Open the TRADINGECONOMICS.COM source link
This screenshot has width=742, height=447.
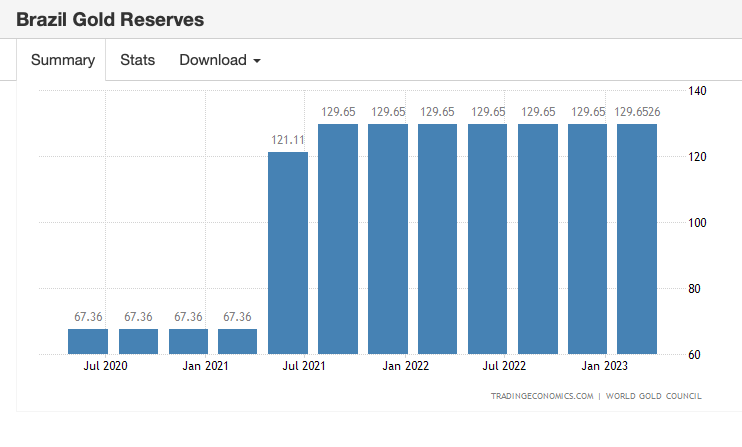pyautogui.click(x=540, y=396)
